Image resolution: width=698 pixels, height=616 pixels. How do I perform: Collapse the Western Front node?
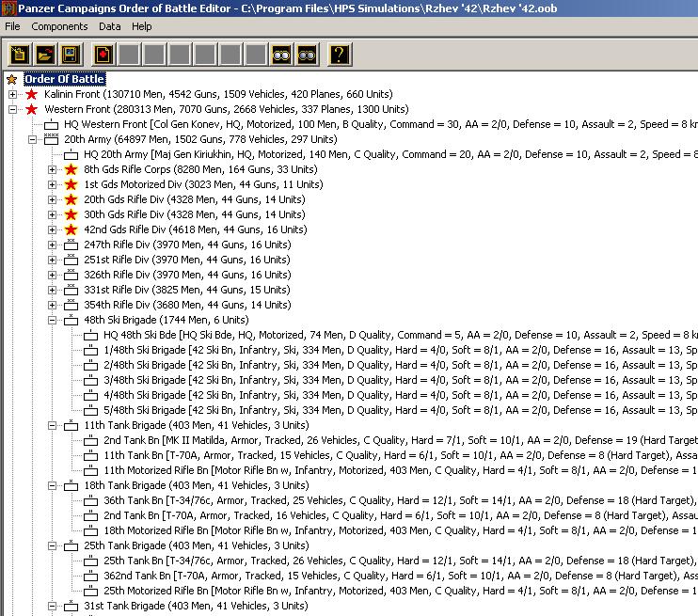(x=12, y=109)
